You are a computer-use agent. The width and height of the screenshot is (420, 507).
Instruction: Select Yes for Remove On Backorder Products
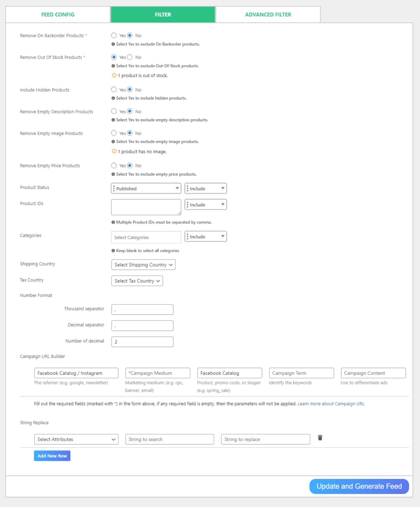click(x=114, y=35)
